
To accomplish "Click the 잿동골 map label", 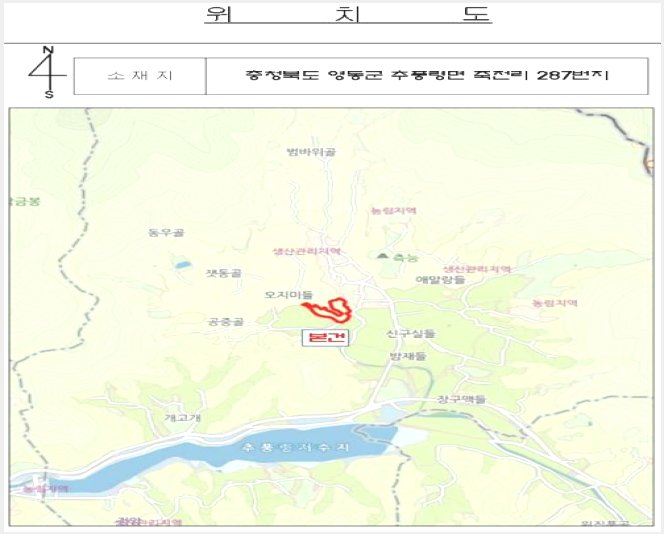I will click(224, 273).
